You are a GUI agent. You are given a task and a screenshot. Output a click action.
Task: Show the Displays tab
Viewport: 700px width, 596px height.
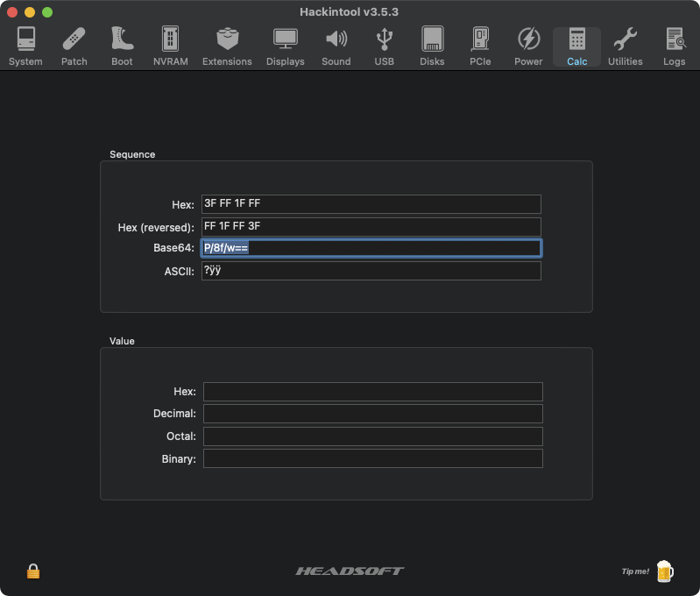(x=286, y=47)
